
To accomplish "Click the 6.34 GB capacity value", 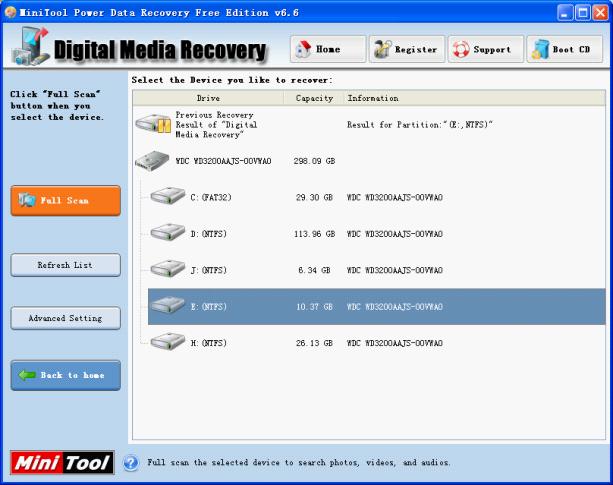I will point(314,270).
